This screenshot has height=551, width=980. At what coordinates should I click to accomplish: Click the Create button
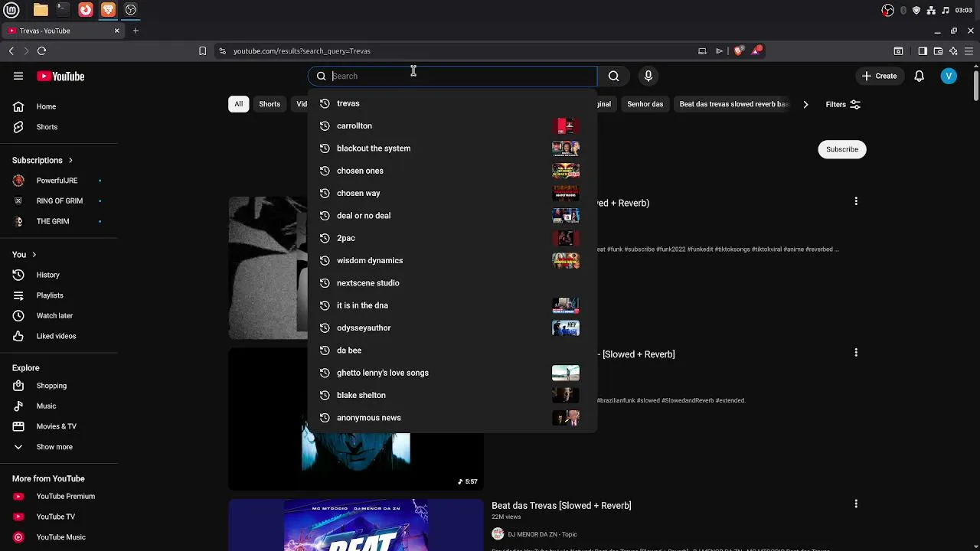(x=879, y=76)
